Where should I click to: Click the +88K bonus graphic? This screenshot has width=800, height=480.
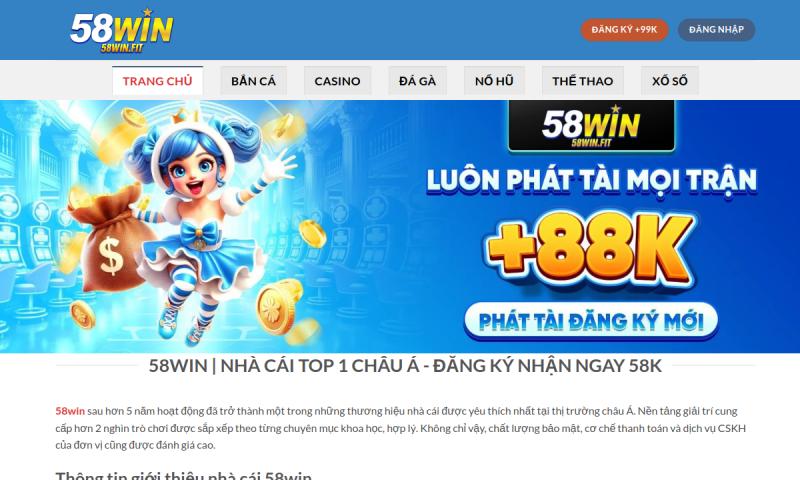pos(590,249)
